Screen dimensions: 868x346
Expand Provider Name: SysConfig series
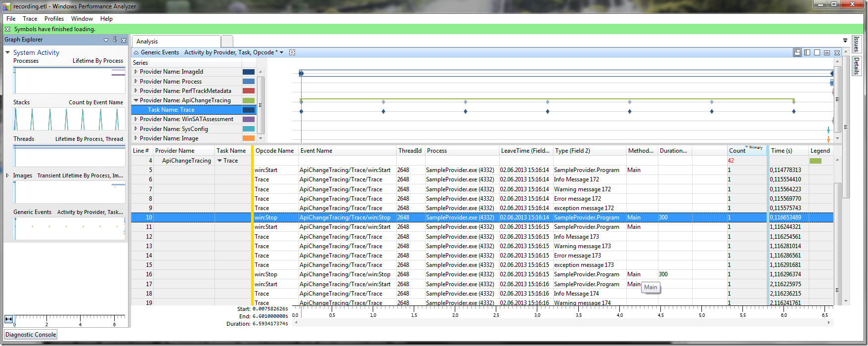pos(136,129)
